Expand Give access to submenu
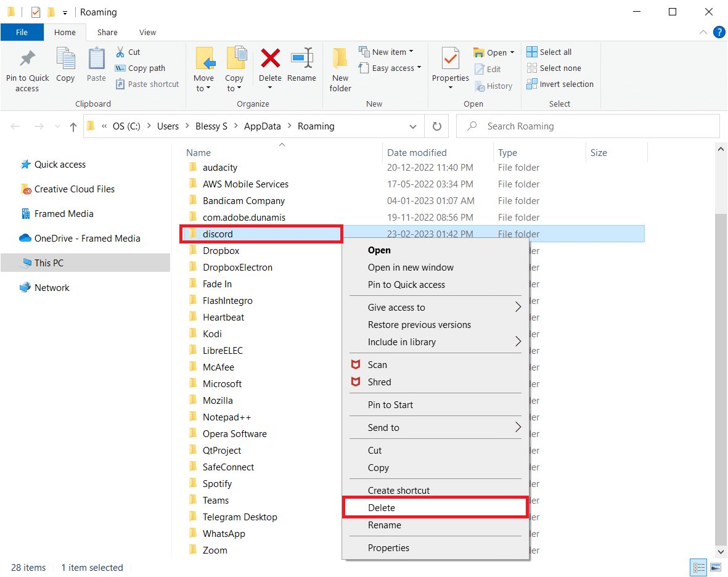Viewport: 728px width, 577px height. (x=435, y=307)
